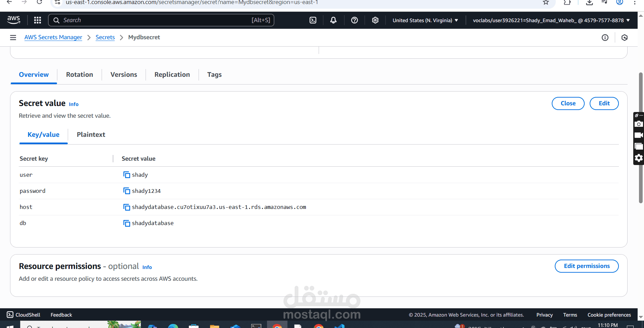Open the Privacy footer link

[544, 315]
